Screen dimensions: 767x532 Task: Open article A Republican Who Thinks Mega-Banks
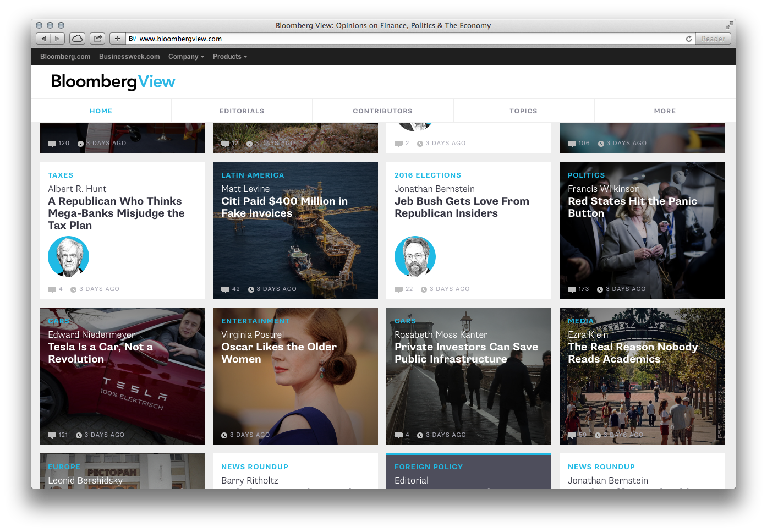click(116, 213)
